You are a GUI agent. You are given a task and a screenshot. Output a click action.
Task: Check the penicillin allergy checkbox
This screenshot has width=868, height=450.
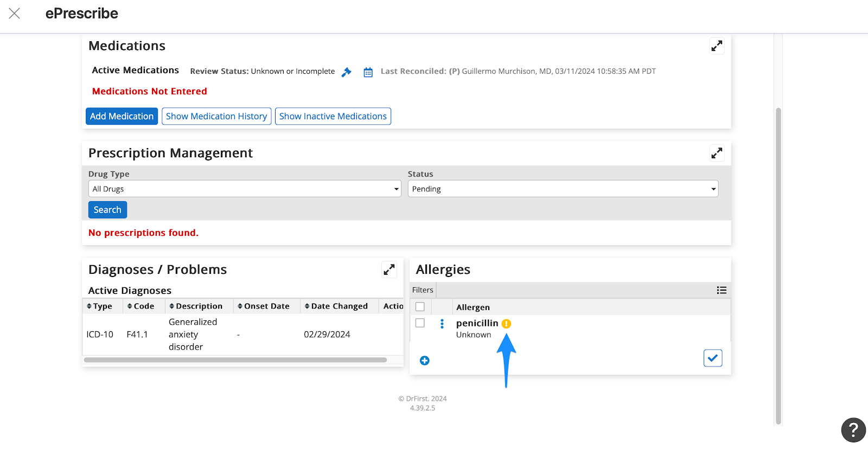(x=420, y=323)
